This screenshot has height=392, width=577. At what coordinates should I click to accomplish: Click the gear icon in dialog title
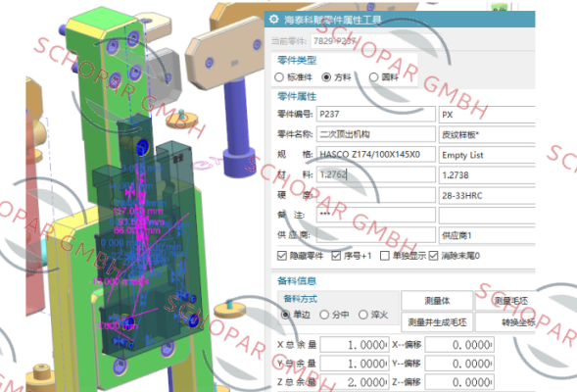coord(273,20)
